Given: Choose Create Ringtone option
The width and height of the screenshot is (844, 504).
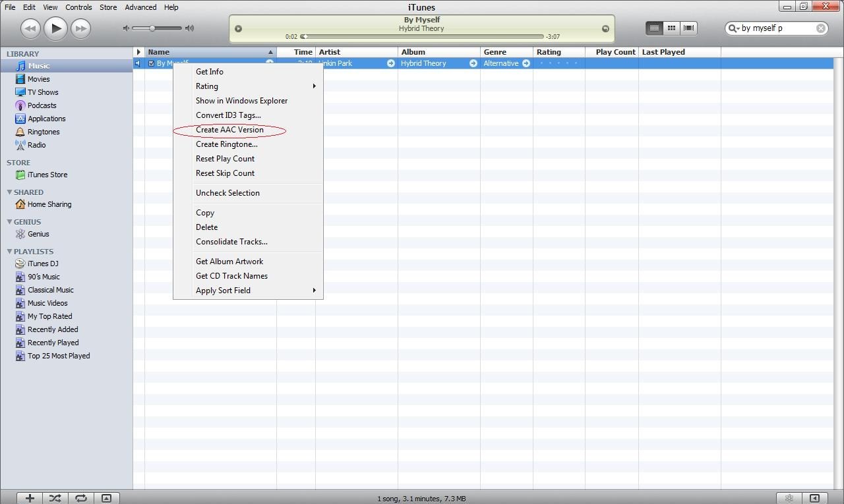Looking at the screenshot, I should pos(248,144).
